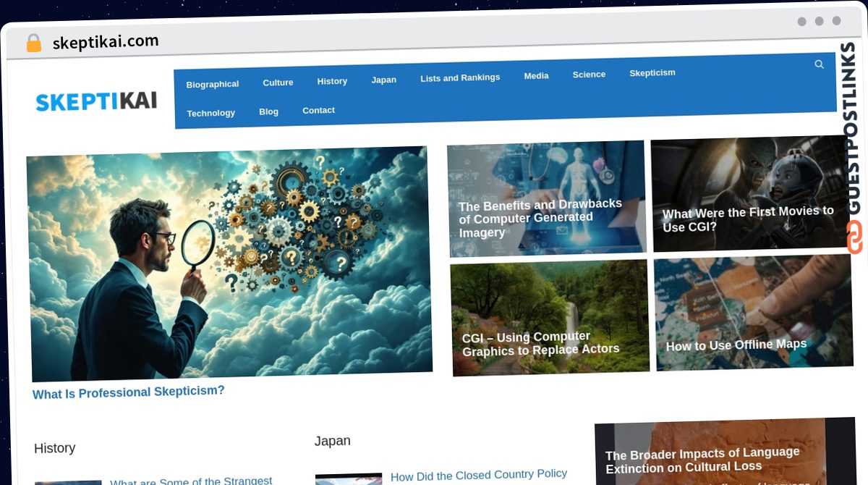Image resolution: width=868 pixels, height=485 pixels.
Task: Open 'What are Some of the Strangest' link
Action: (191, 481)
